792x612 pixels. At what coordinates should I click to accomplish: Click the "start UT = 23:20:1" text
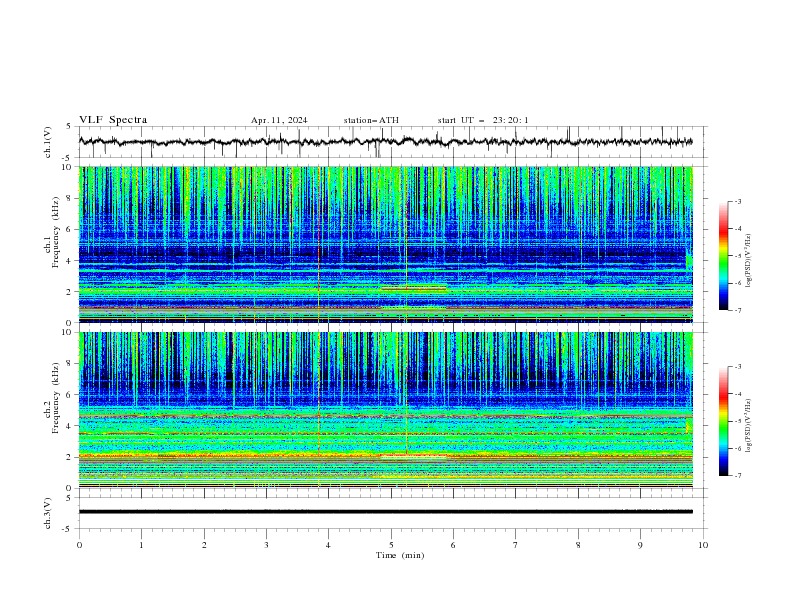(x=483, y=120)
